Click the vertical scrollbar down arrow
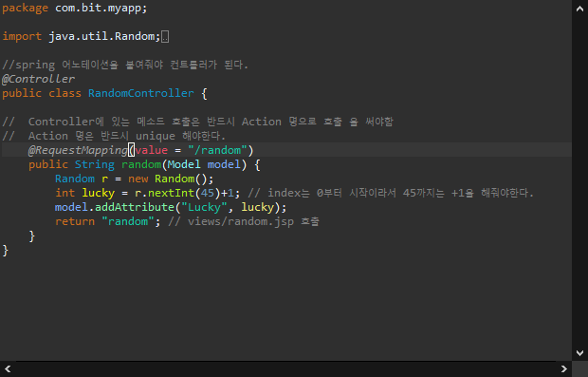The height and width of the screenshot is (377, 588). pos(579,353)
